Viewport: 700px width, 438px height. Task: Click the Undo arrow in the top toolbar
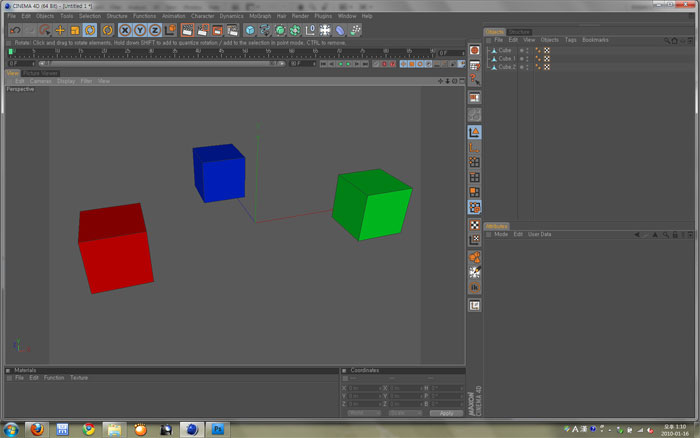point(14,30)
